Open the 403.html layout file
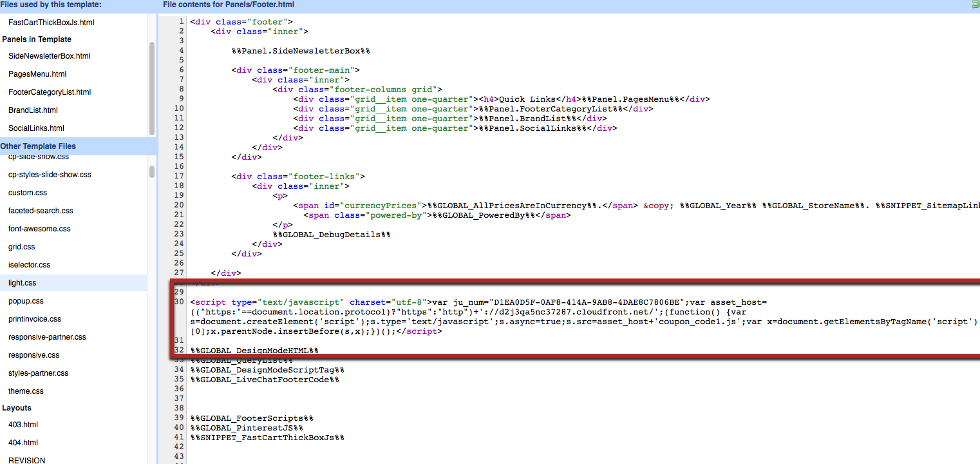This screenshot has height=464, width=980. tap(23, 424)
